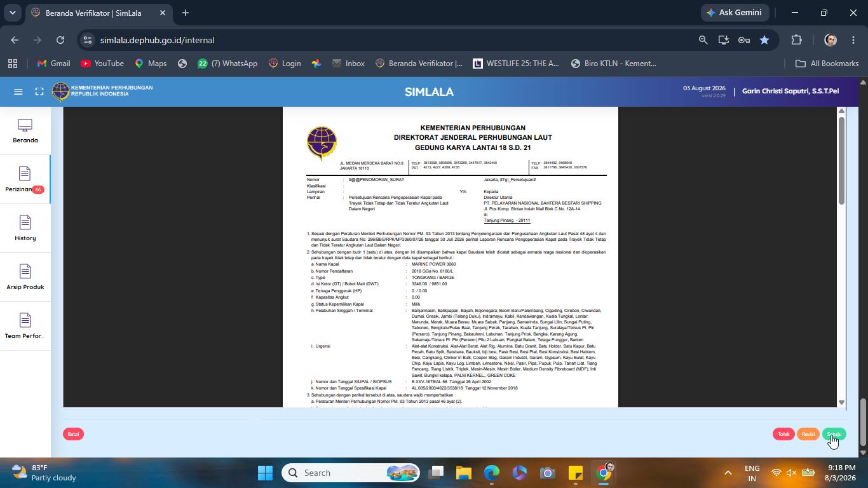Open the All Bookmarks folder
This screenshot has height=488, width=868.
[827, 64]
